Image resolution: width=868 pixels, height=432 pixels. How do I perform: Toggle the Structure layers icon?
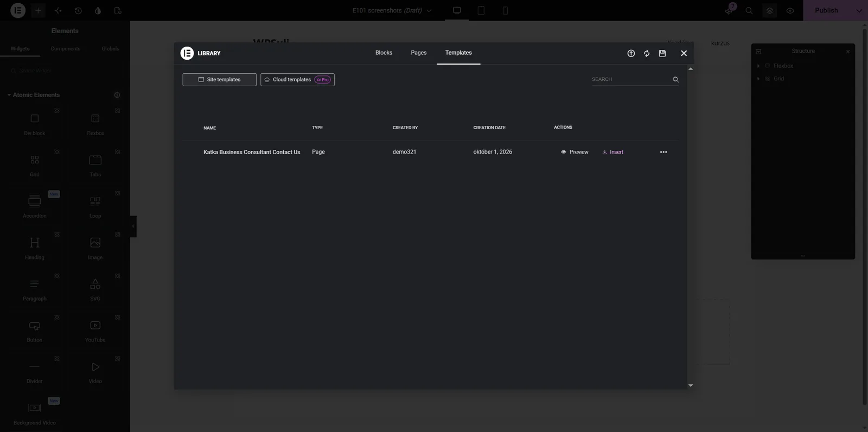[769, 10]
